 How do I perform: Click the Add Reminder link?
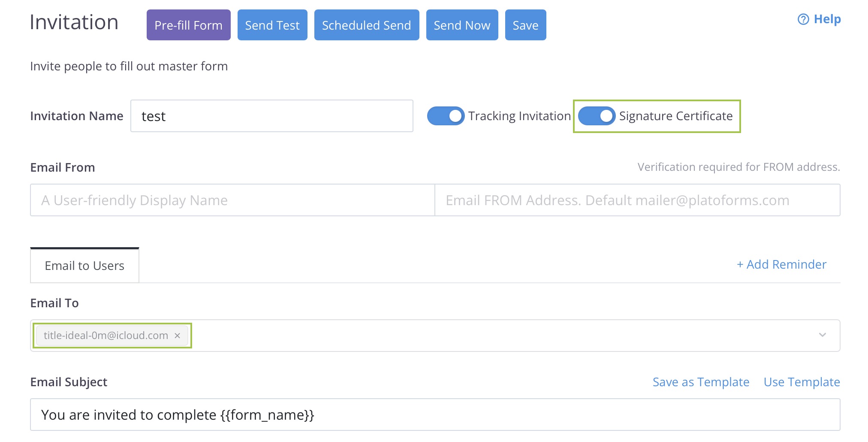pos(781,264)
